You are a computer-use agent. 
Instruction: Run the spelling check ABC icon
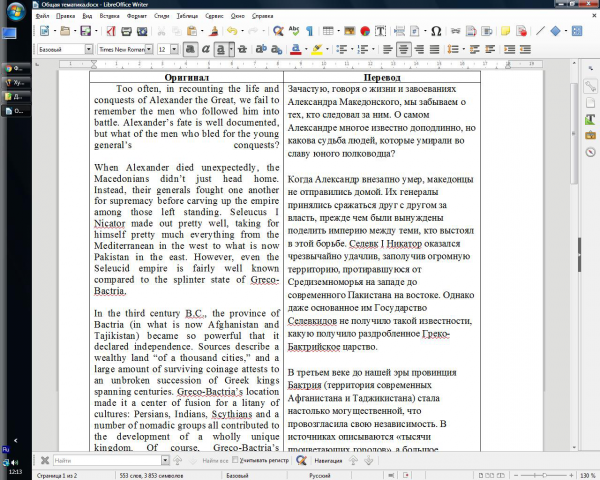[x=294, y=31]
